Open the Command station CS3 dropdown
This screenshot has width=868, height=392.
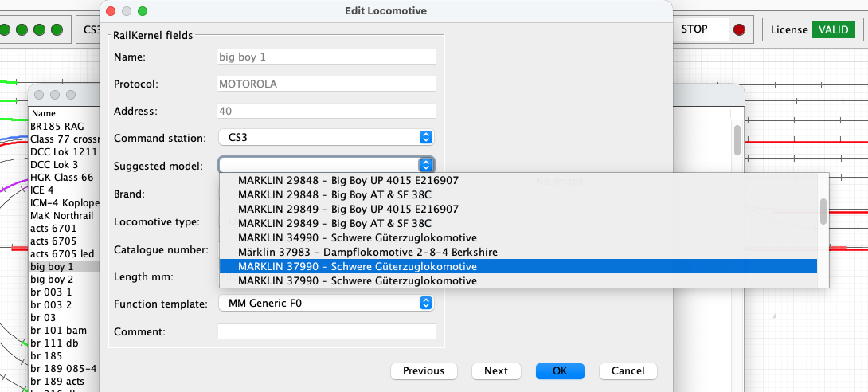(x=326, y=137)
